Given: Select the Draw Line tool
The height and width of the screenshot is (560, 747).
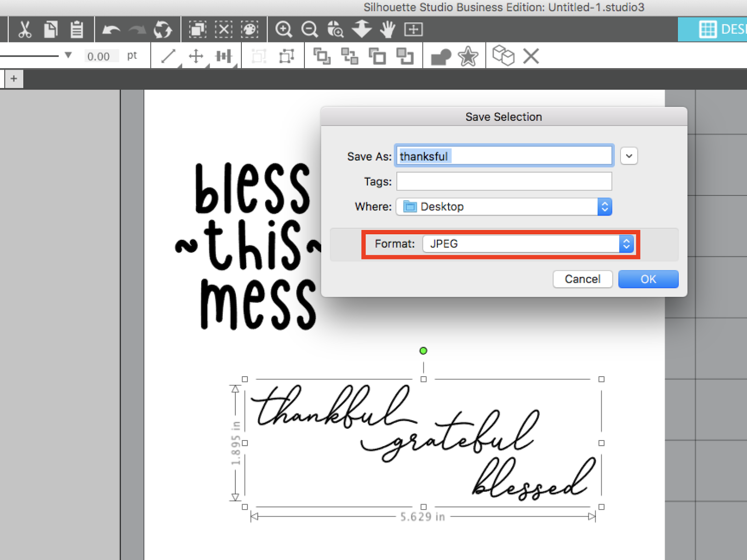Looking at the screenshot, I should point(168,56).
